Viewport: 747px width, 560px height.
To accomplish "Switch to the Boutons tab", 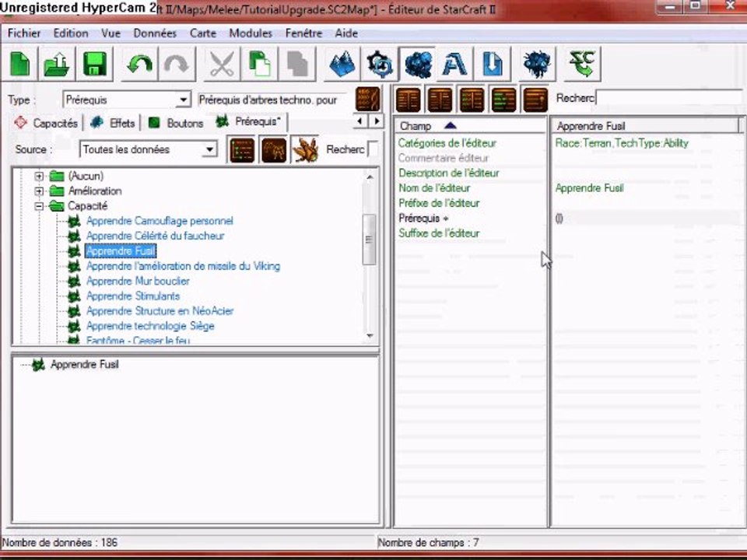I will tap(177, 123).
